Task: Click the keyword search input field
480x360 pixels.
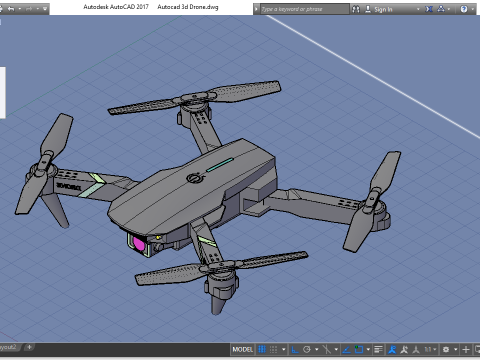Action: point(305,9)
